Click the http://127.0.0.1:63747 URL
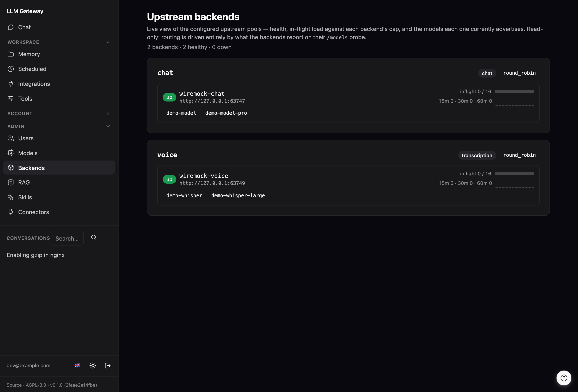This screenshot has width=578, height=392. 212,101
